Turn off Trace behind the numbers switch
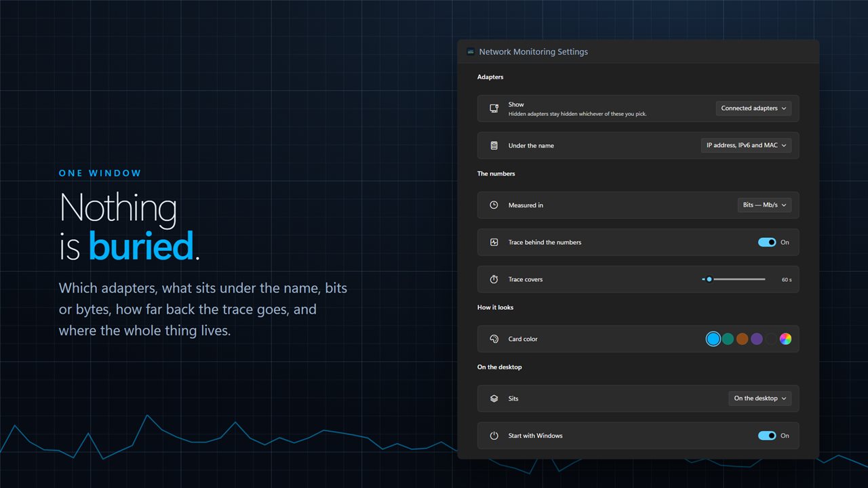The height and width of the screenshot is (488, 868). [767, 242]
